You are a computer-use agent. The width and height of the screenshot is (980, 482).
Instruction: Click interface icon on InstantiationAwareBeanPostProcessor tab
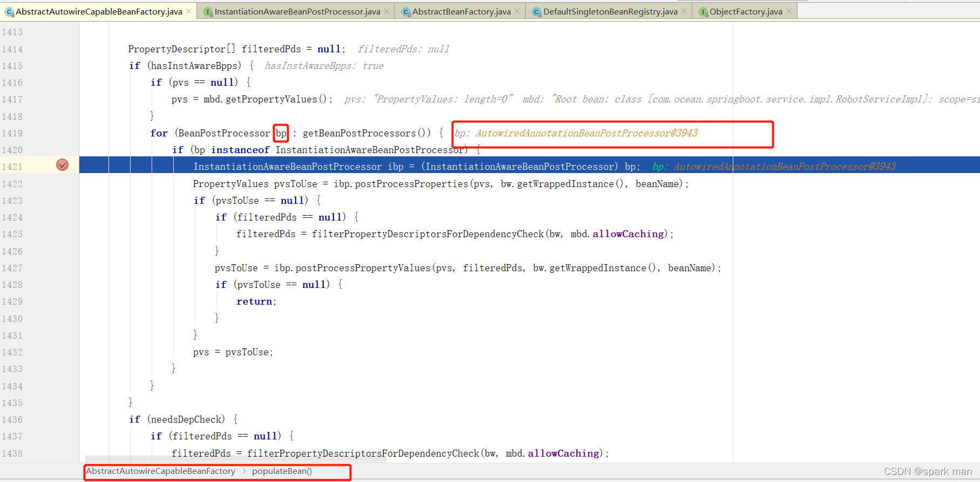coord(208,12)
